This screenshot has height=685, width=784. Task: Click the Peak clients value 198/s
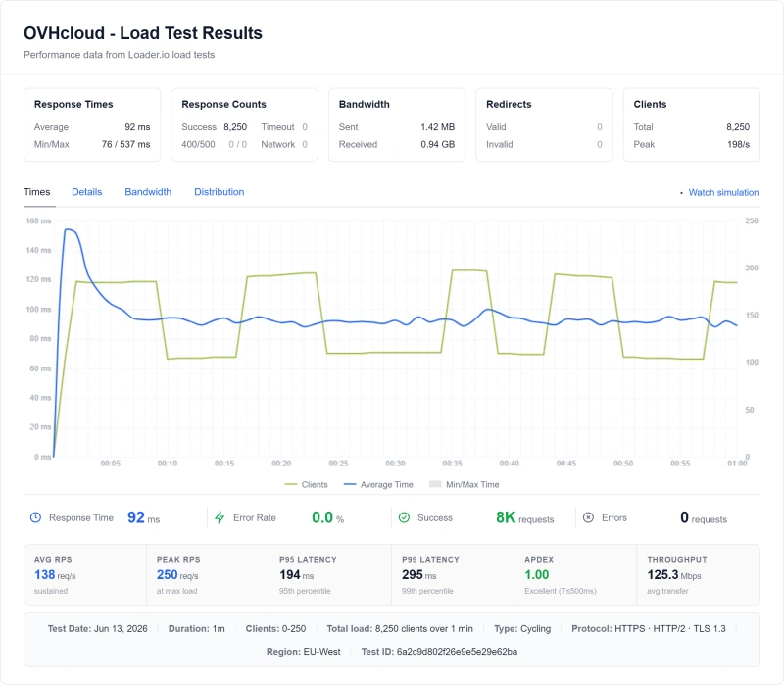click(739, 144)
